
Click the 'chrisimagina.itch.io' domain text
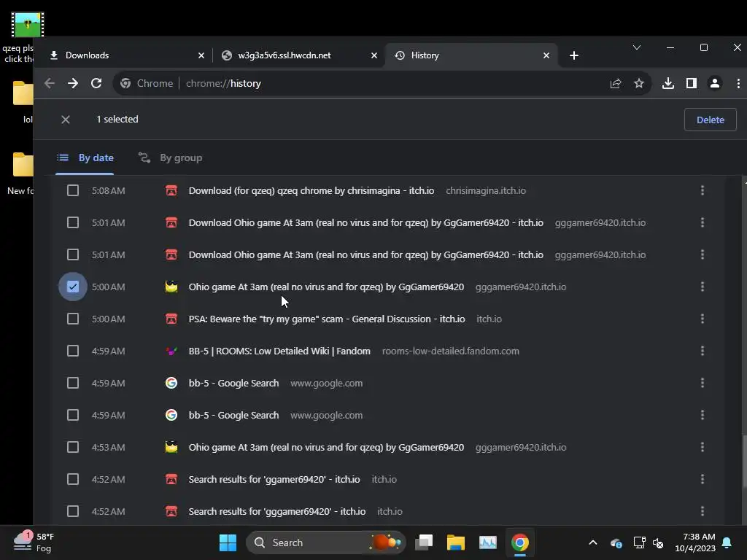tap(486, 190)
